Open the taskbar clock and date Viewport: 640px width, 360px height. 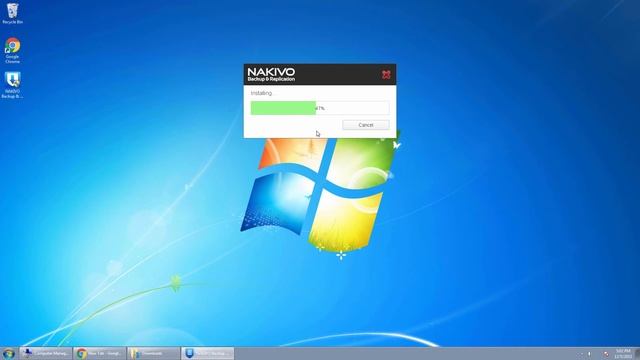pyautogui.click(x=623, y=353)
